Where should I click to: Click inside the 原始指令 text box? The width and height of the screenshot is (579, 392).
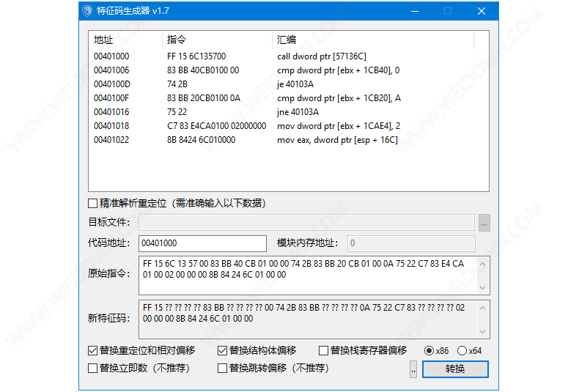tap(308, 275)
